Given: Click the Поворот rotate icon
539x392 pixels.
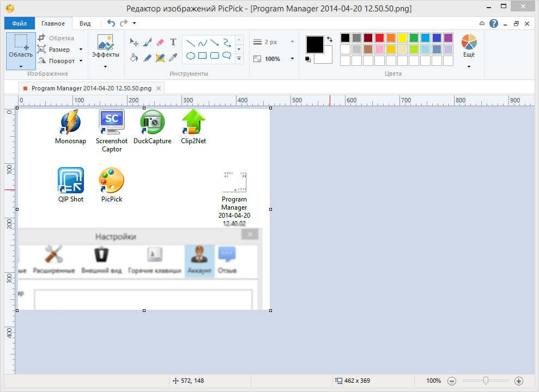Looking at the screenshot, I should [x=41, y=61].
